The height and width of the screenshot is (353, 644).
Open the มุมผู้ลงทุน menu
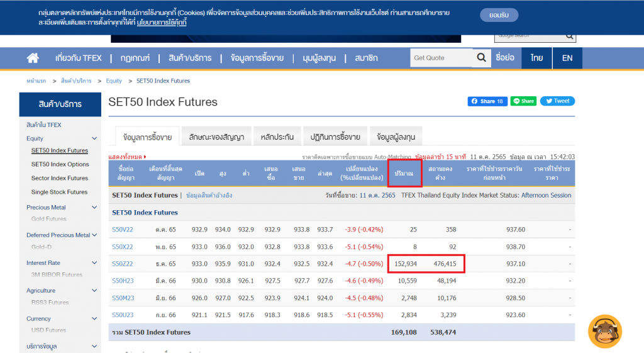[x=319, y=58]
